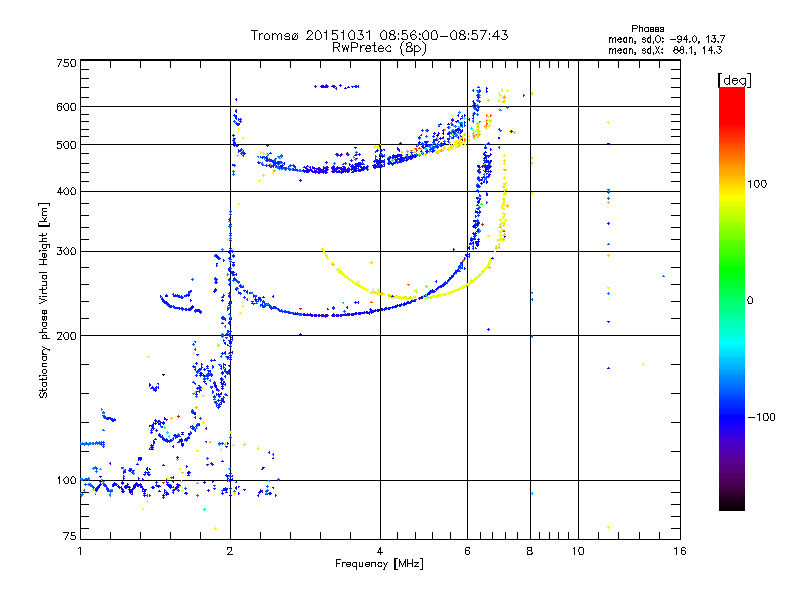This screenshot has height=600, width=800.
Task: Click the y-axis tick label '300'
Action: tap(66, 252)
